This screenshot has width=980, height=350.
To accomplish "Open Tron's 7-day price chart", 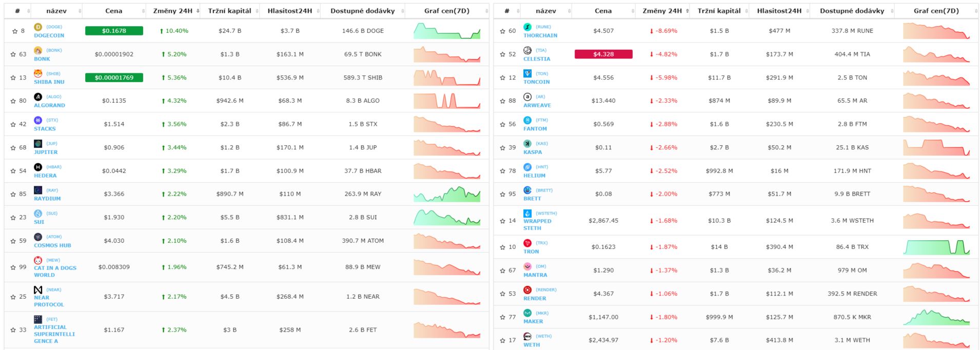I will (936, 247).
